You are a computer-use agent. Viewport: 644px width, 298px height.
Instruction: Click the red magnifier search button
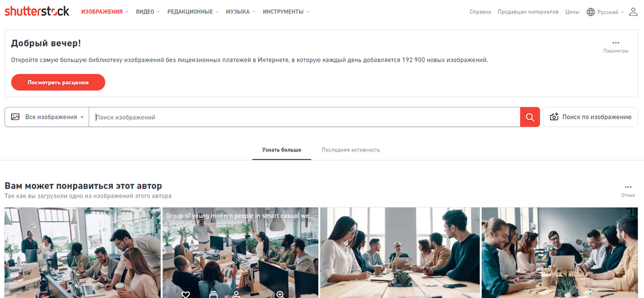(530, 117)
